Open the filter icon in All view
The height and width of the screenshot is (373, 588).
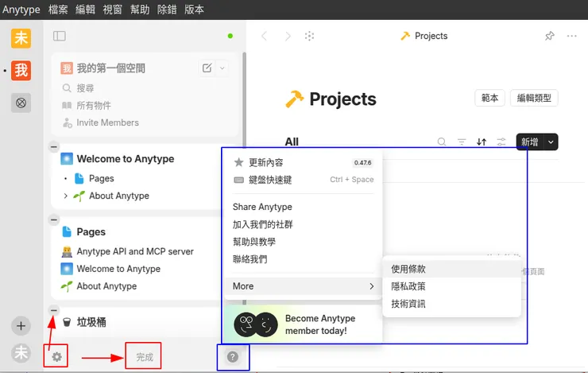[462, 142]
